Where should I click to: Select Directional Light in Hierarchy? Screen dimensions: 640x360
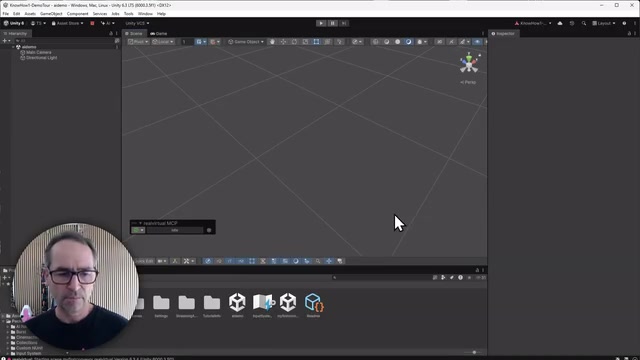pos(39,58)
